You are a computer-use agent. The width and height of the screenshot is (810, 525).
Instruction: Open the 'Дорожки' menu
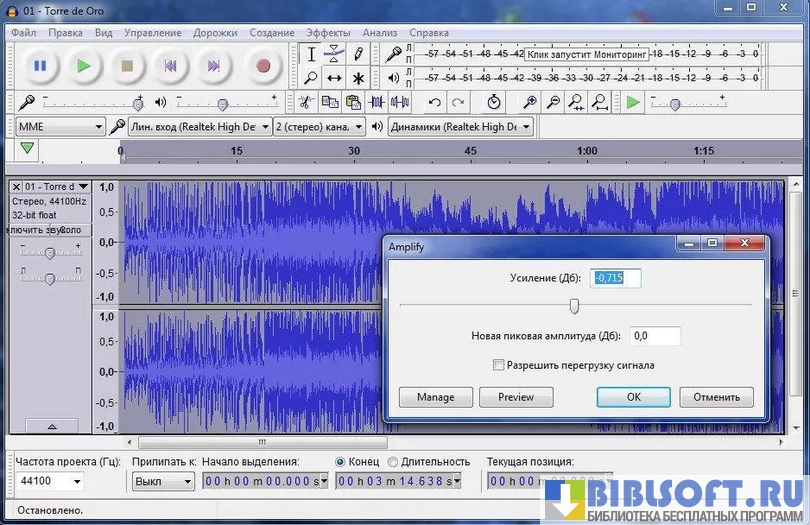click(x=215, y=32)
